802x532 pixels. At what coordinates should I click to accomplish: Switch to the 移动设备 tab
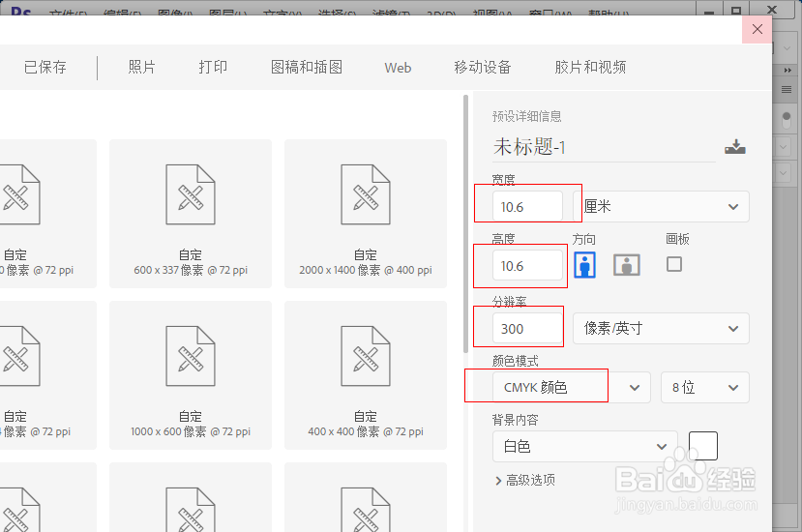483,67
